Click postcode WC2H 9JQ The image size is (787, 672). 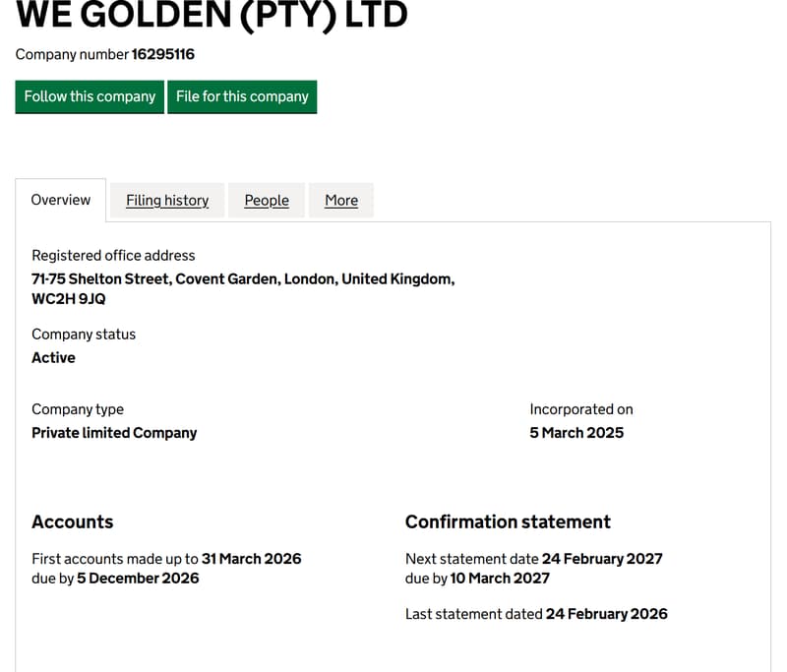coord(69,299)
